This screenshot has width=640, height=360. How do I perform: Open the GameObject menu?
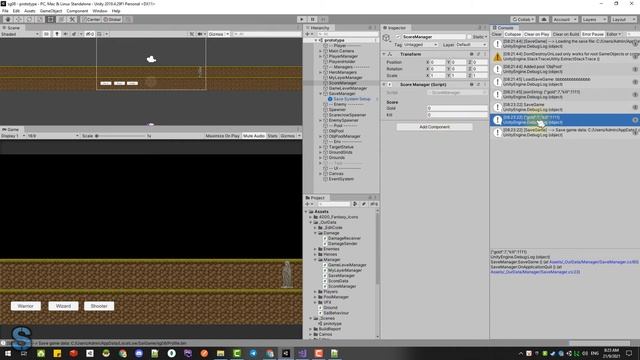coord(51,11)
